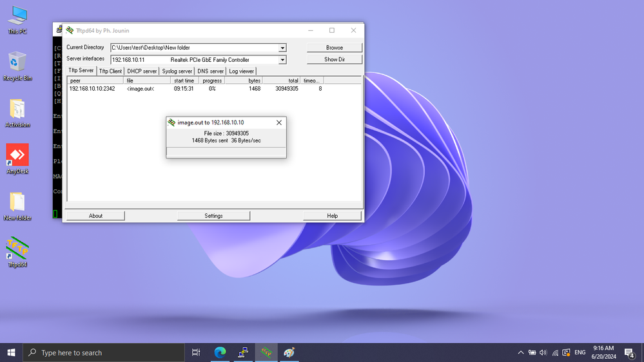
Task: Click the Tftpd64 taskbar button
Action: point(266,352)
